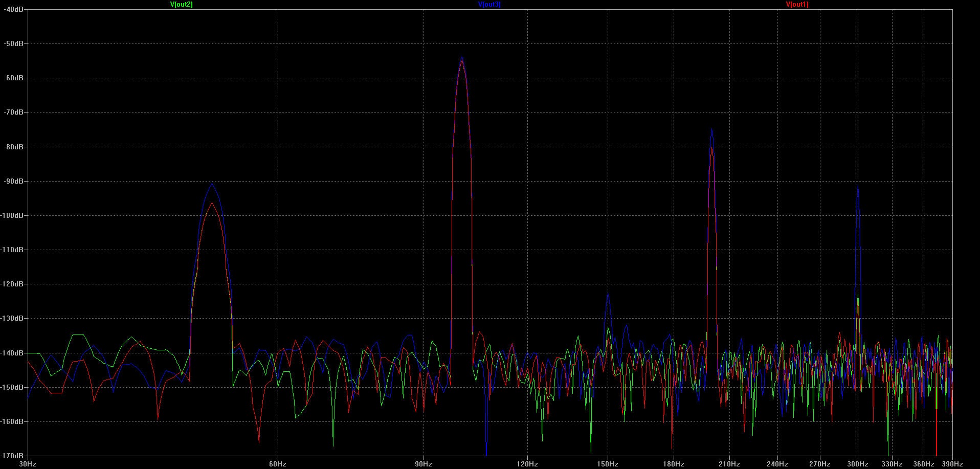Click the 210Hz horizontal axis label

point(729,464)
